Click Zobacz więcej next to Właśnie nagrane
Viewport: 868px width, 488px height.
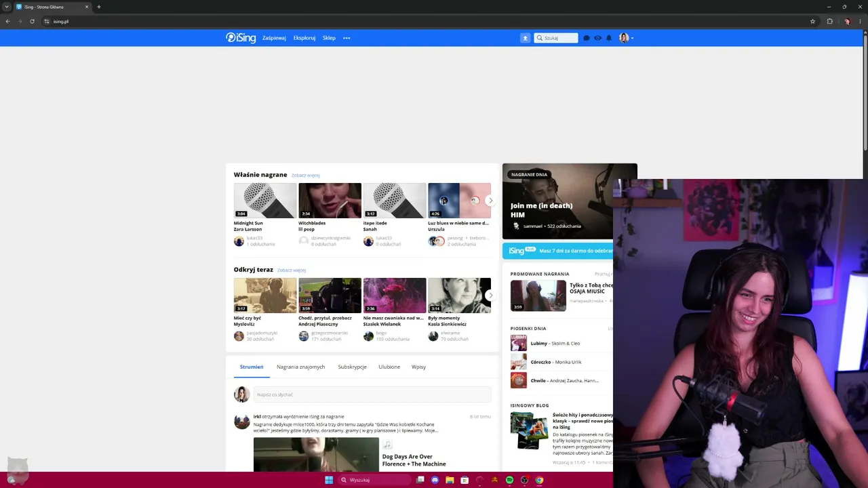305,176
